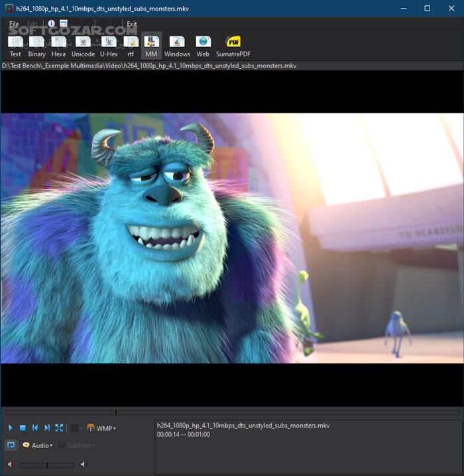Toggle the MM multimedia viewer mode
This screenshot has height=476, width=464.
point(151,46)
